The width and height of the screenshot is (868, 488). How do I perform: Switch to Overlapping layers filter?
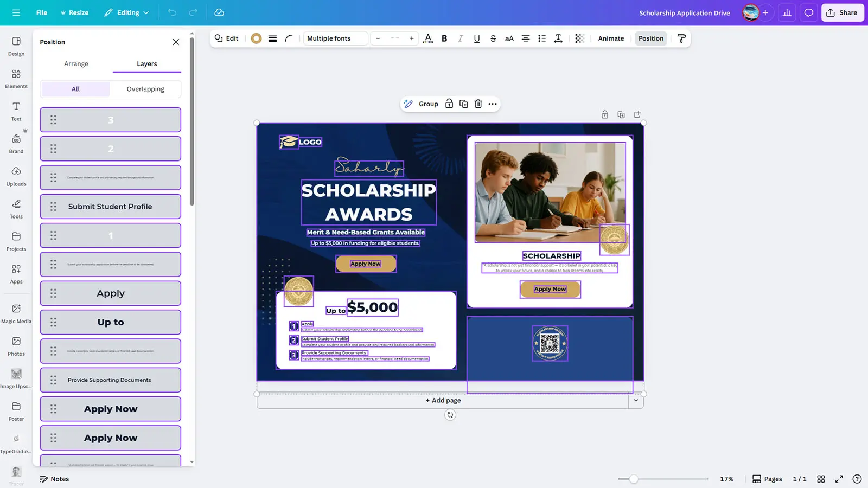(x=145, y=89)
